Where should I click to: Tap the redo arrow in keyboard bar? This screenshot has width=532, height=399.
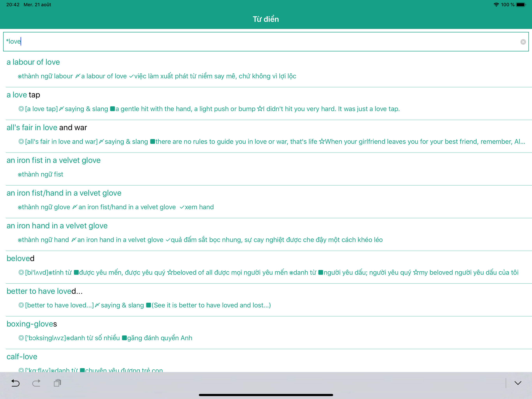pyautogui.click(x=36, y=383)
